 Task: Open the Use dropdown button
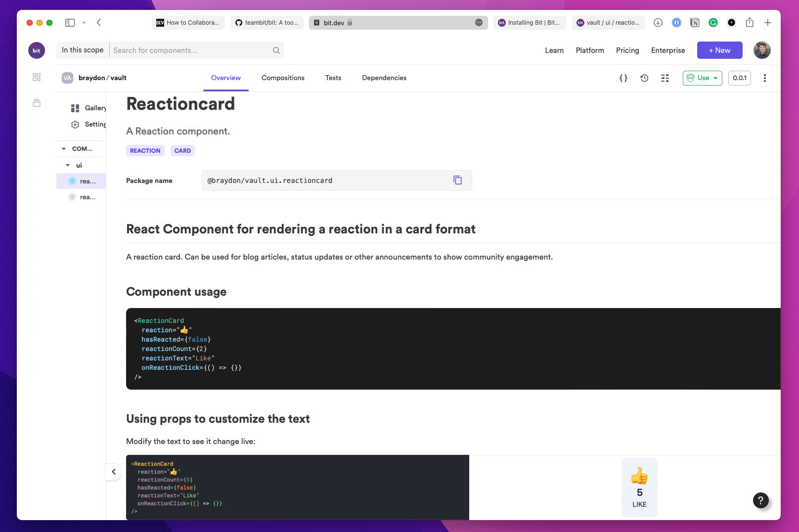tap(703, 78)
